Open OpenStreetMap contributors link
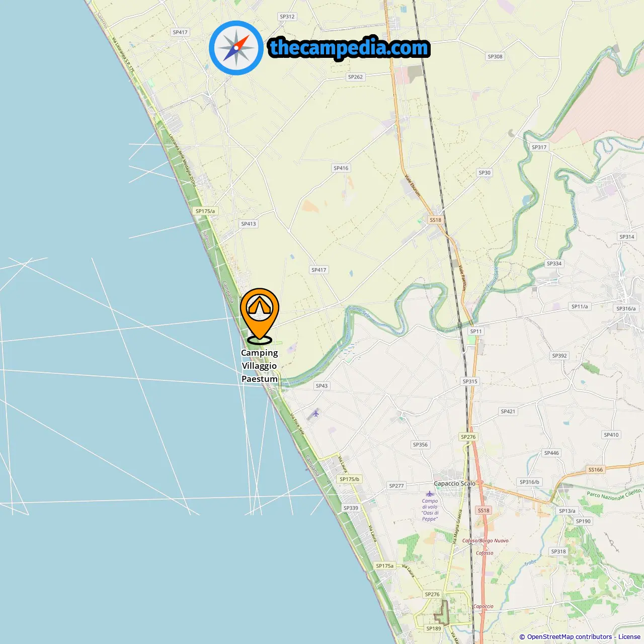 point(569,637)
